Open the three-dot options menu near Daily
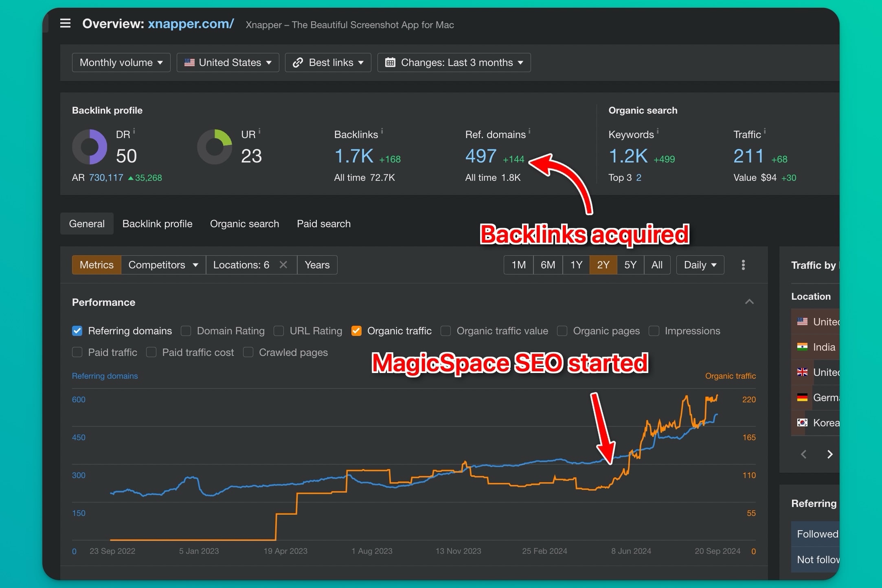 point(743,265)
